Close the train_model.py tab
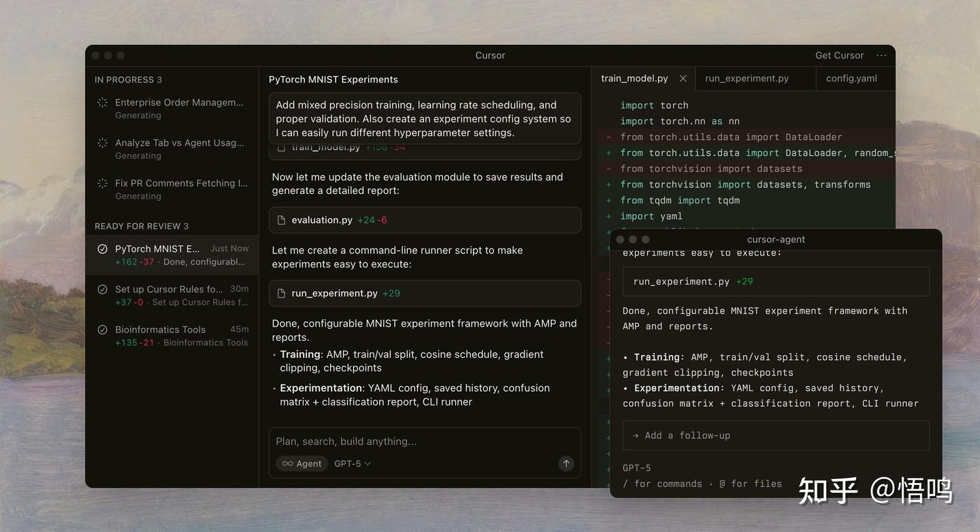 [683, 79]
